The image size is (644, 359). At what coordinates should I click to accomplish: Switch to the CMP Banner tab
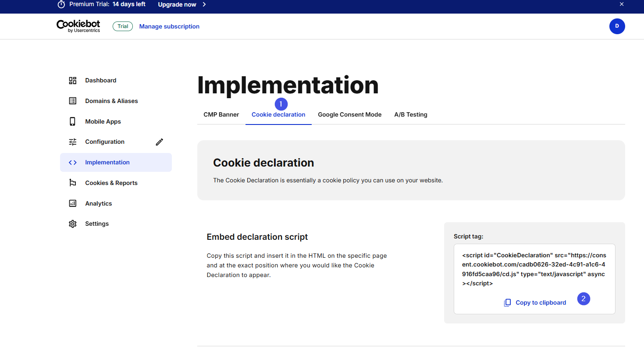click(221, 114)
